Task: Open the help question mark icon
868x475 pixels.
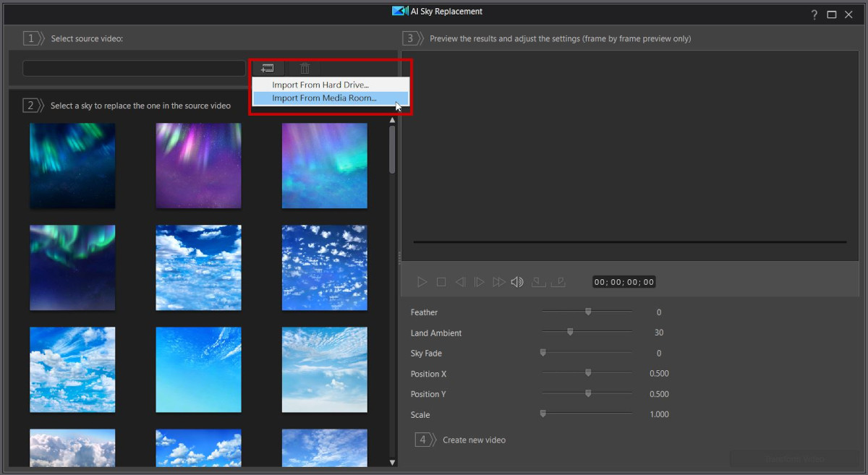Action: pyautogui.click(x=814, y=14)
